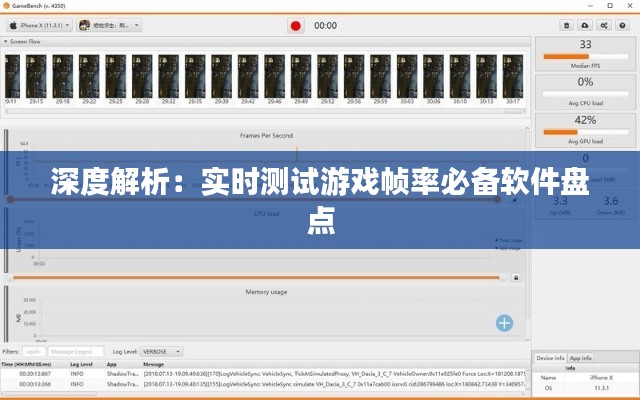The height and width of the screenshot is (400, 640).
Task: Click the lock icon beside orange slider
Action: (x=516, y=278)
